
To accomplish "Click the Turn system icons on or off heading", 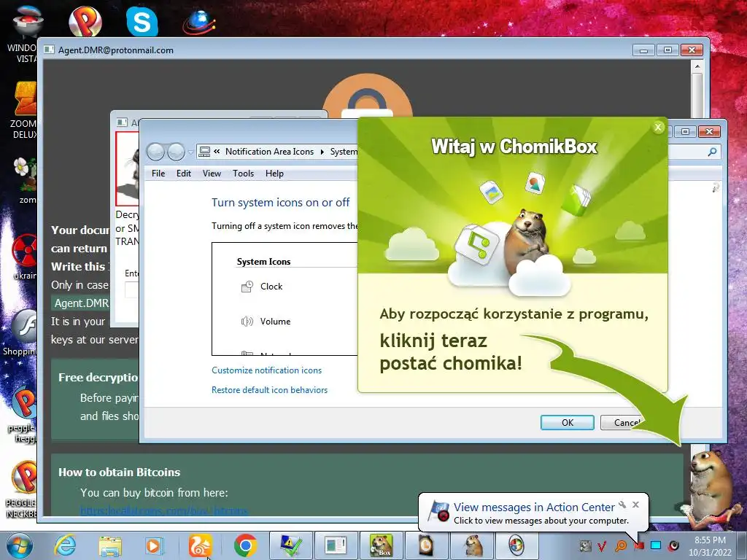I will (281, 203).
